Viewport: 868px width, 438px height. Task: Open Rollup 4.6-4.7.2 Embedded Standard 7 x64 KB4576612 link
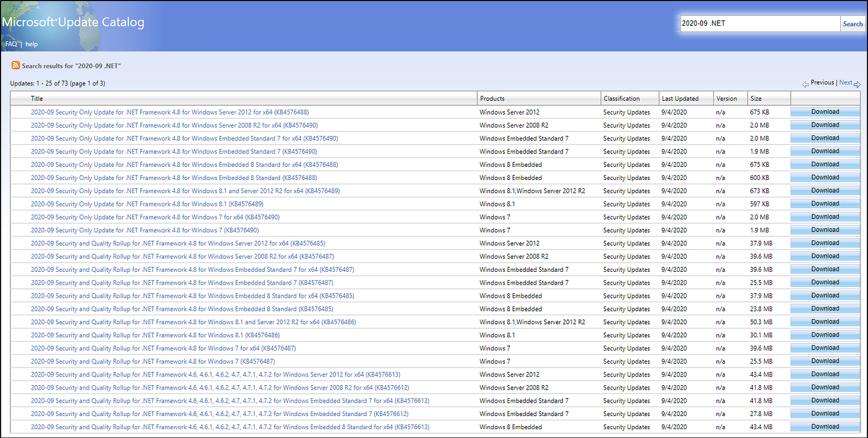point(230,401)
